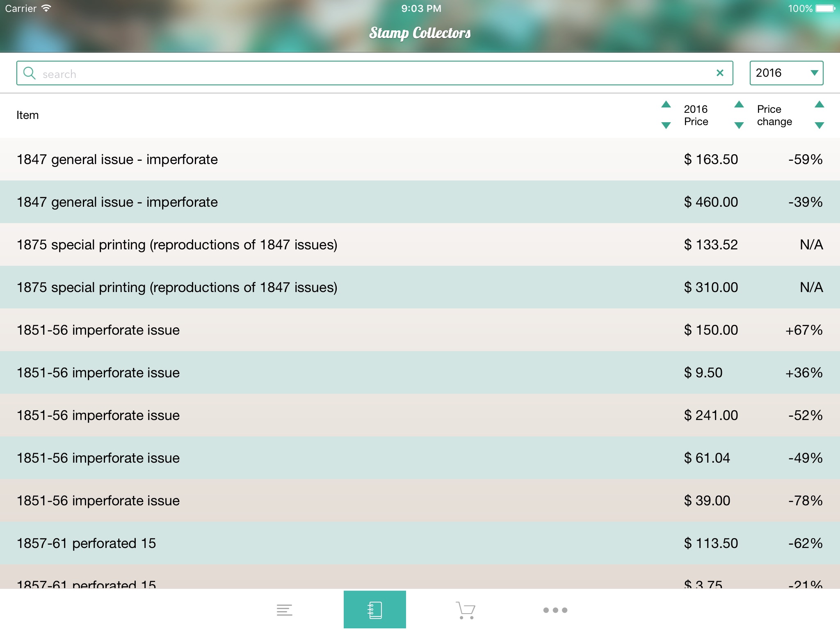Sort Item column descending with down arrow
The width and height of the screenshot is (840, 630).
click(666, 125)
